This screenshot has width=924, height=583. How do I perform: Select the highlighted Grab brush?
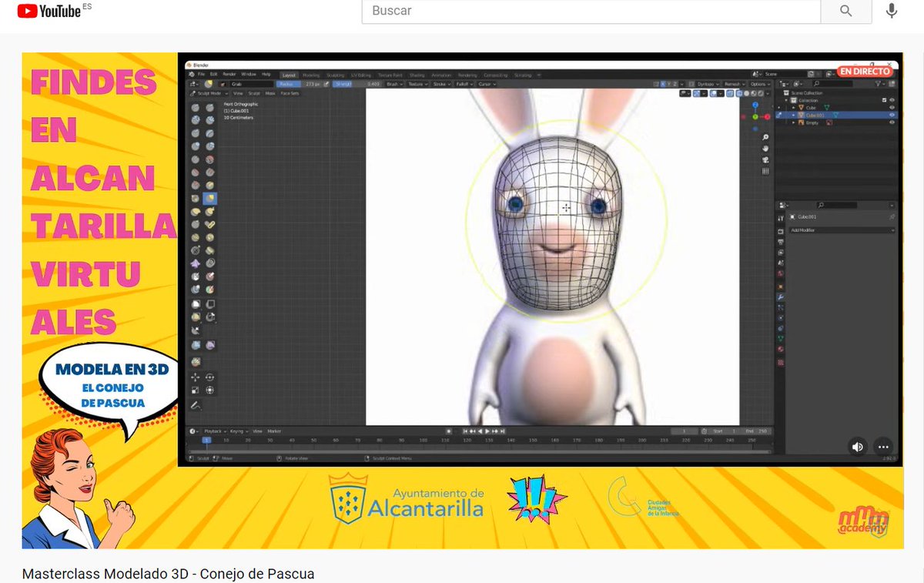coord(209,198)
